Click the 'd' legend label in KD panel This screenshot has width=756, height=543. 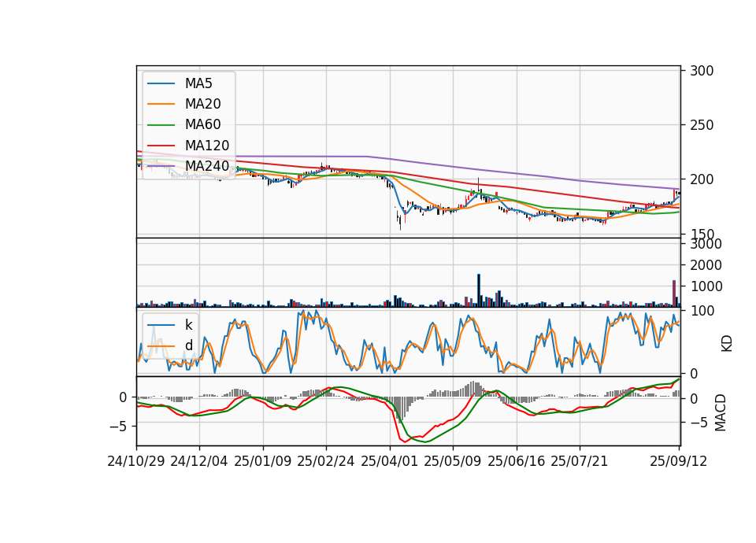(188, 345)
